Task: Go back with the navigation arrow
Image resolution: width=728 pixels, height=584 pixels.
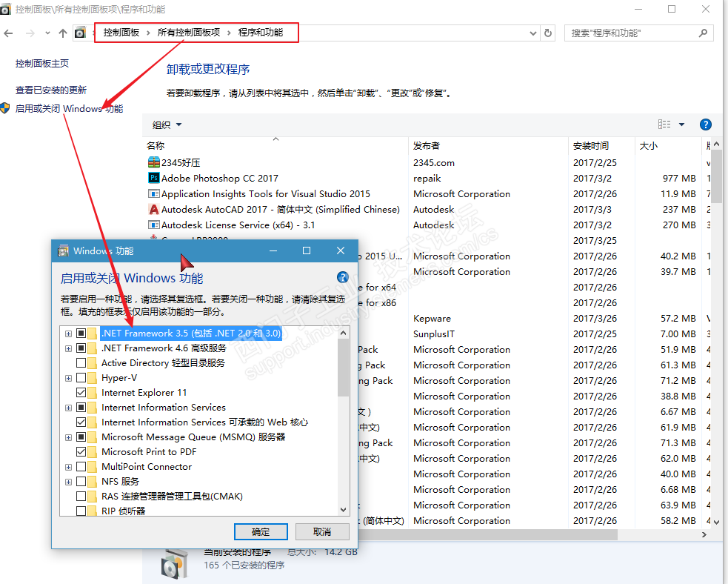Action: (8, 33)
